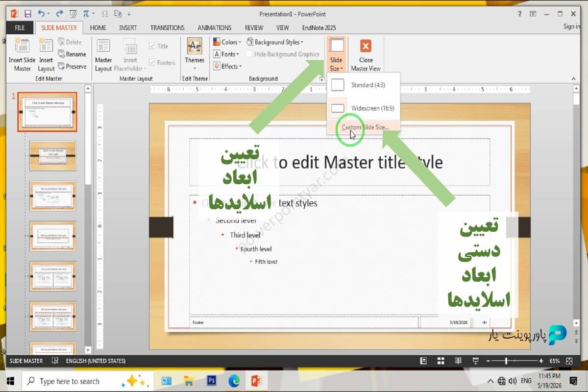
Task: Open the Fonts dropdown
Action: 226,54
